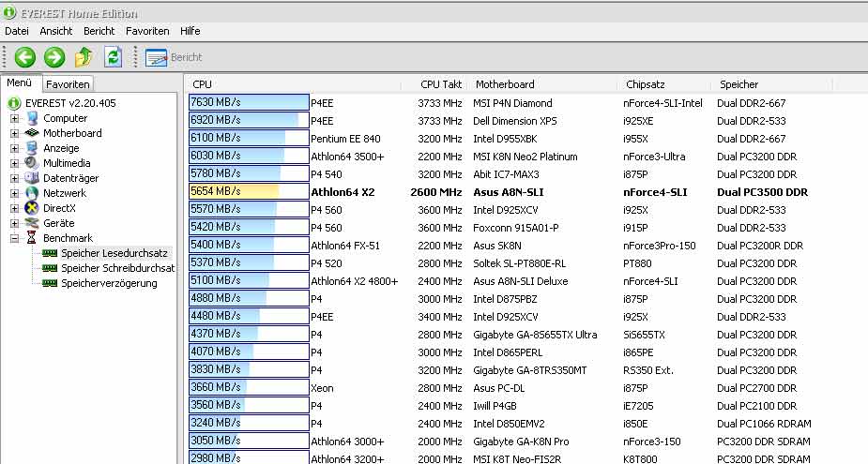Sort by the Motherboard column header
Screen dimensions: 868x464
pos(543,84)
